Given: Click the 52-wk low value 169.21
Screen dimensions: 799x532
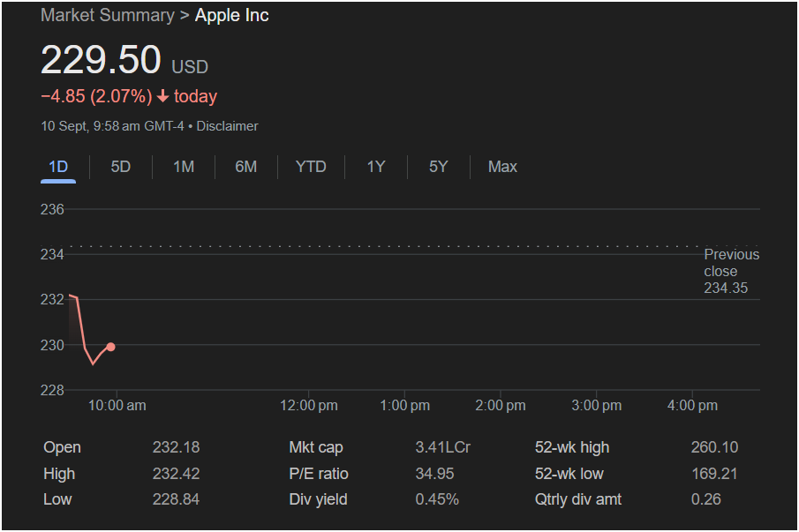Looking at the screenshot, I should click(714, 474).
